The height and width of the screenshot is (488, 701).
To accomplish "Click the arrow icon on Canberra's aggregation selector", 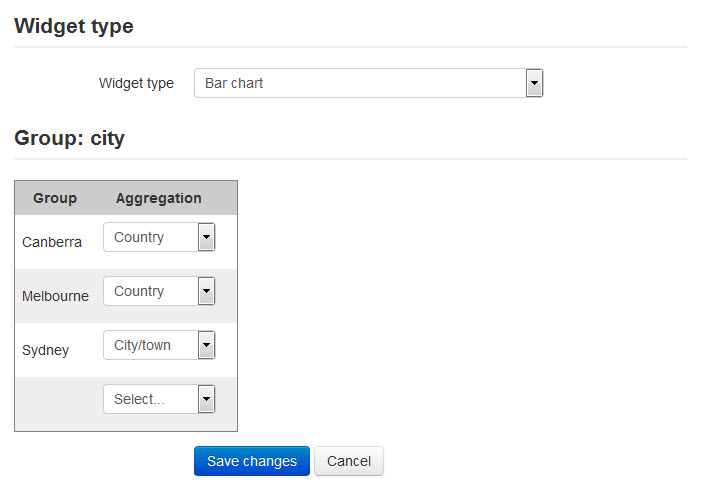I will 206,238.
